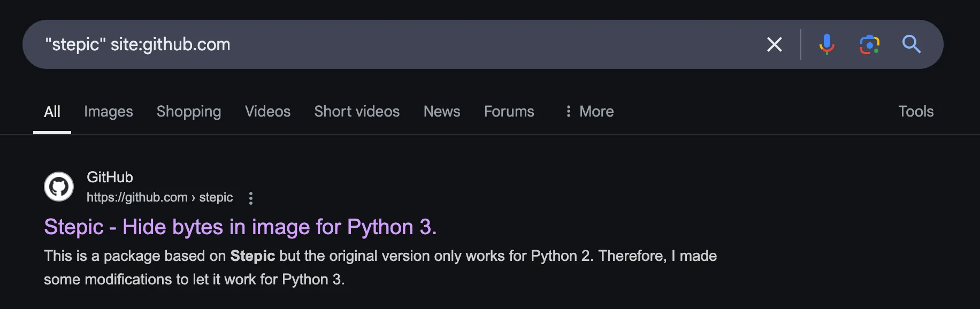Expand the More search filters menu
Image resolution: width=980 pixels, height=309 pixels.
[589, 111]
